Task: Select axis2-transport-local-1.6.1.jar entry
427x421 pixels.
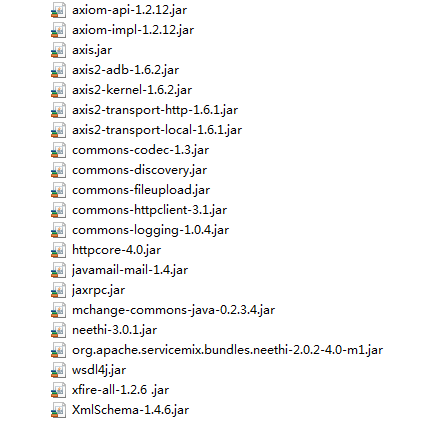Action: pyautogui.click(x=157, y=130)
